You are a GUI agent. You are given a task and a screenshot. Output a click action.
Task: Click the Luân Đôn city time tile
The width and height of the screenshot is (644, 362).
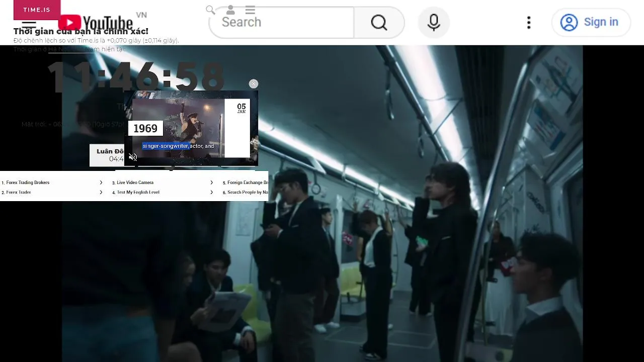[107, 155]
